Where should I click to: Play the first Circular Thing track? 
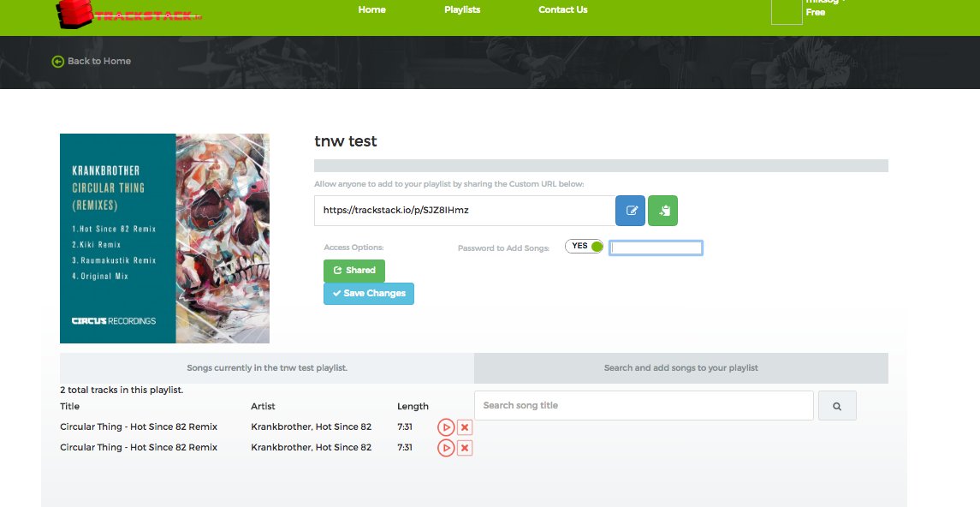445,426
